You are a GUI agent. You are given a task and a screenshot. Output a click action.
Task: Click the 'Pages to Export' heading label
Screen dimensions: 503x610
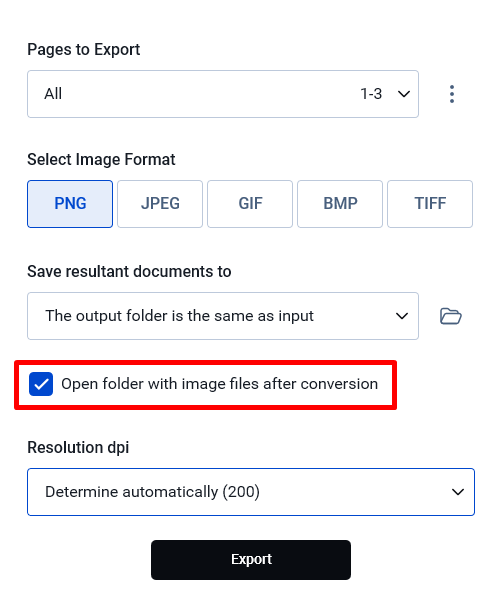84,50
